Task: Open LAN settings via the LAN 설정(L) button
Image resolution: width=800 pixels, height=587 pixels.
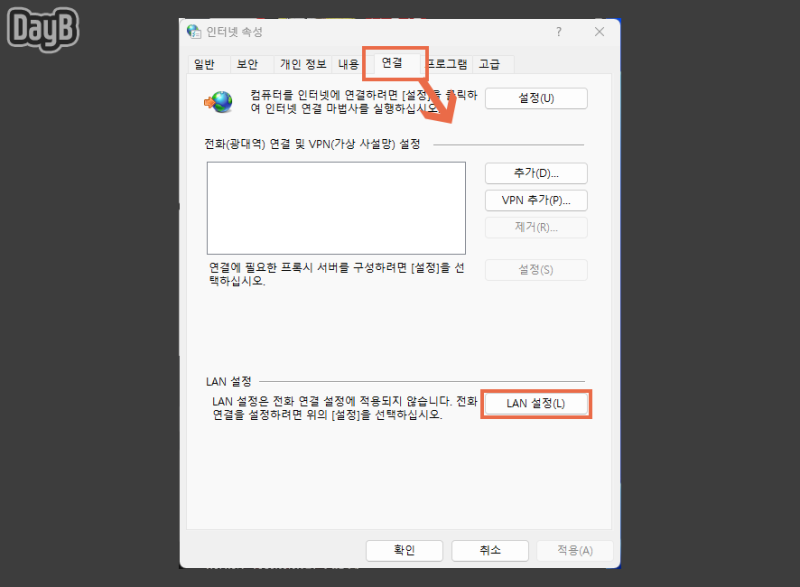Action: click(x=535, y=404)
